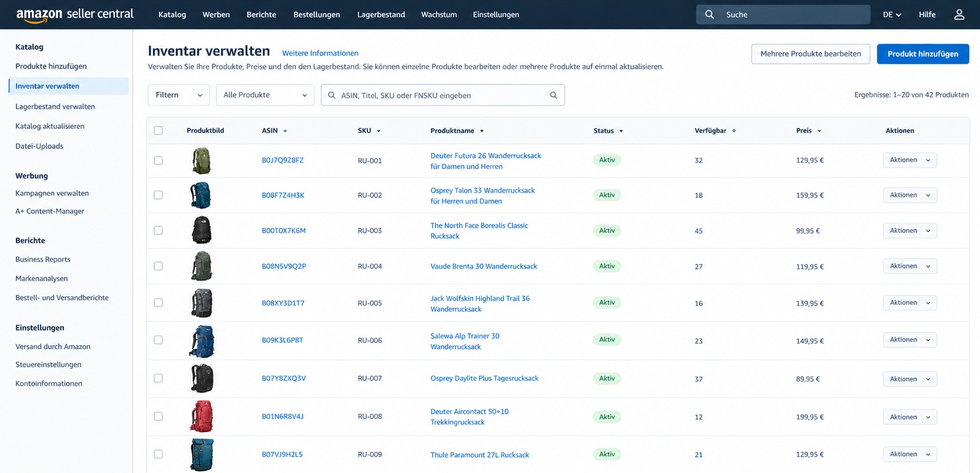Open Steuereinstellungen in sidebar
980x473 pixels.
[49, 365]
